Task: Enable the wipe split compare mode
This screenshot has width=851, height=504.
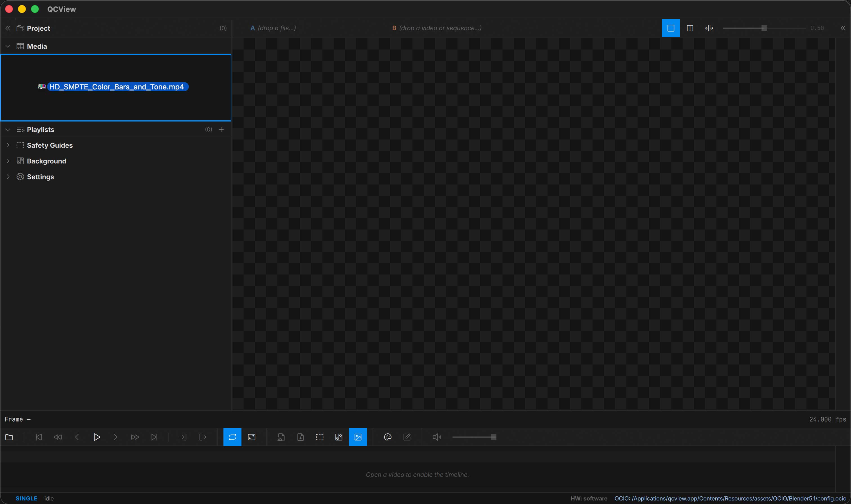Action: pos(709,28)
